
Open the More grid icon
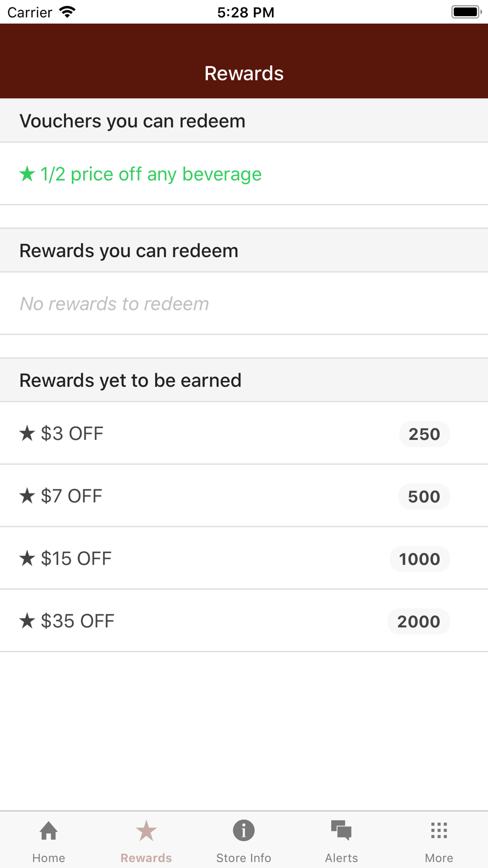tap(439, 830)
